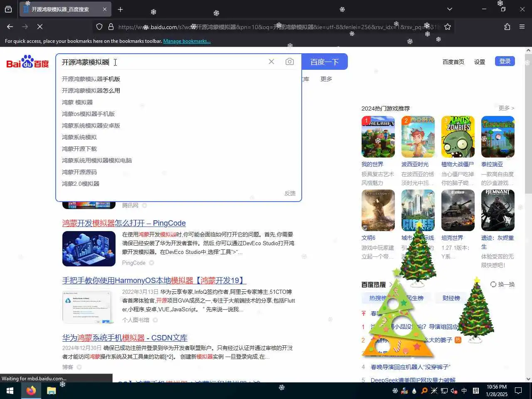Choose suggestion 开源鸿蒙模拟器怎么用

click(91, 91)
